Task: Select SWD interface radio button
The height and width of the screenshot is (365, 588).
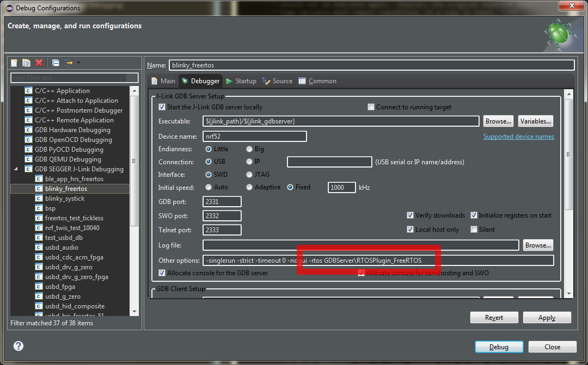Action: pos(209,174)
